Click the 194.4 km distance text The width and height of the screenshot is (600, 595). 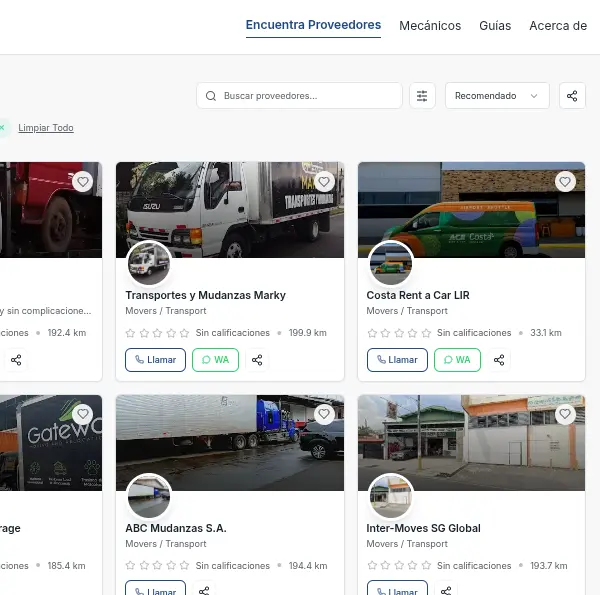[x=308, y=566]
